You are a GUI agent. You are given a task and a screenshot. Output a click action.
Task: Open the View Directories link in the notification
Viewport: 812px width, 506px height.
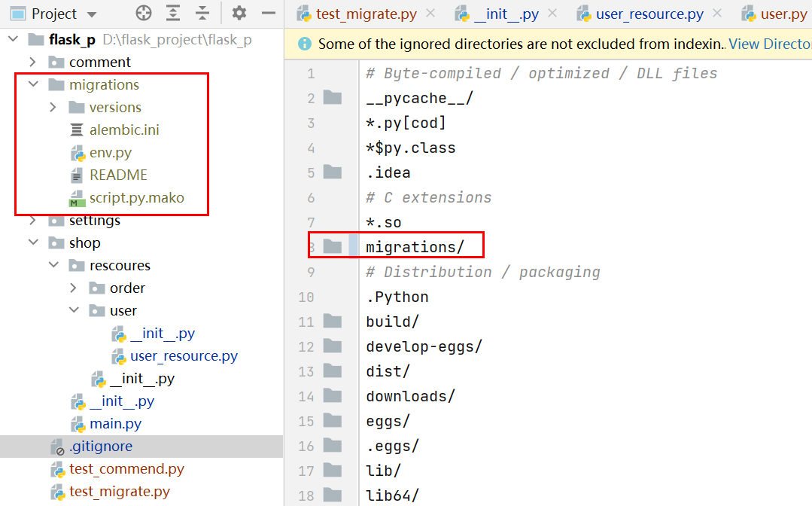point(770,44)
